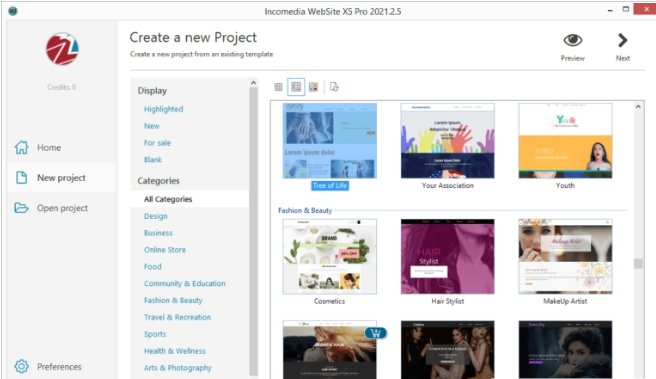Screen dimensions: 656x379
Task: Click the Credits: 0 text
Action: [62, 87]
